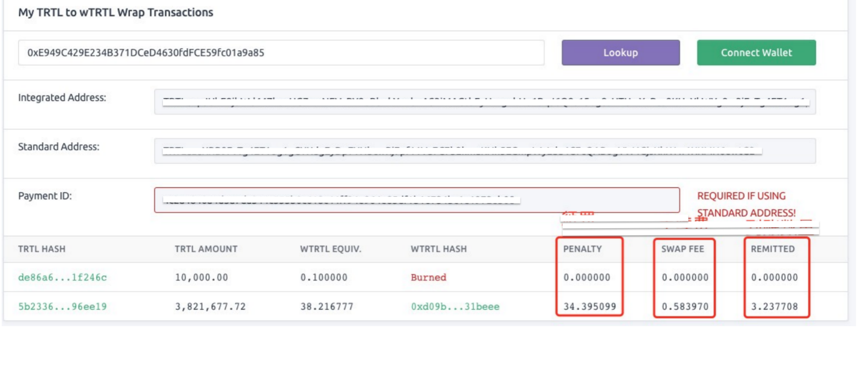The width and height of the screenshot is (868, 367).
Task: Click the red-bordered Payment ID field
Action: pos(417,200)
